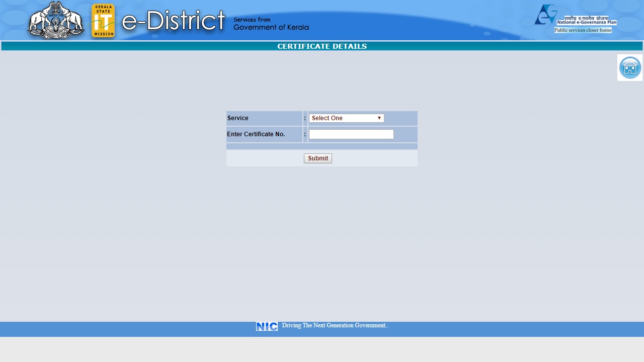Click the empty row above the Submit button
The height and width of the screenshot is (362, 644).
click(322, 146)
